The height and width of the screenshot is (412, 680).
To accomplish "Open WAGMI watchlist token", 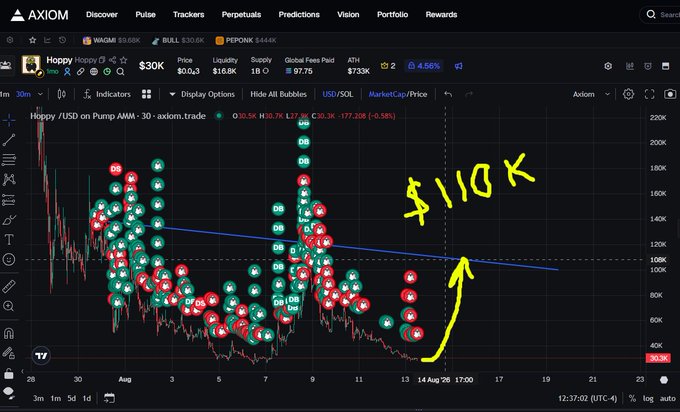I will [x=111, y=40].
